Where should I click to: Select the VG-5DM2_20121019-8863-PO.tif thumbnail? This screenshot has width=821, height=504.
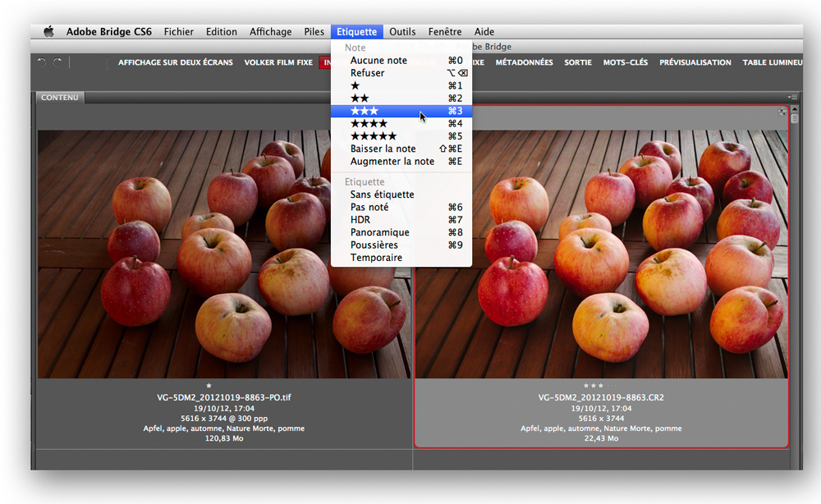pyautogui.click(x=224, y=254)
